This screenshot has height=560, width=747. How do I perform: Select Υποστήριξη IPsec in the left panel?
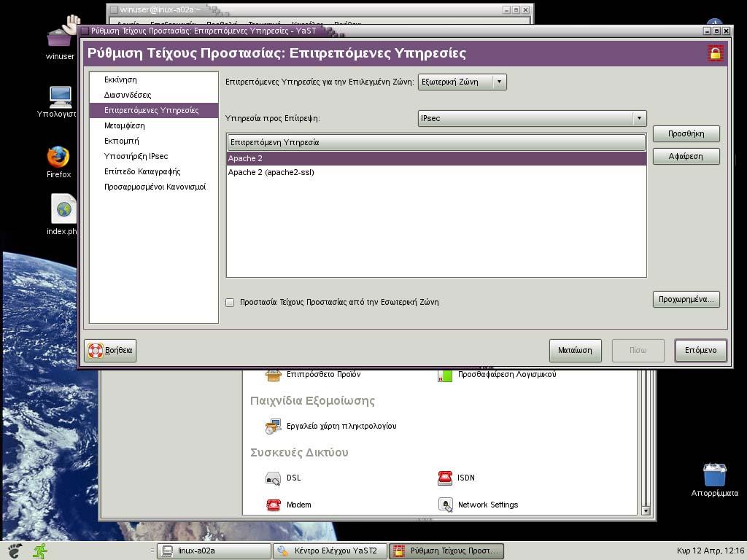click(153, 156)
